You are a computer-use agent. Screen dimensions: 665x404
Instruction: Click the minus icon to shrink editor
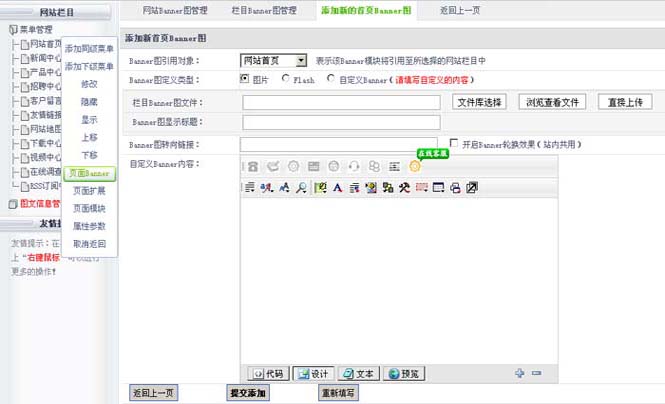coord(537,373)
